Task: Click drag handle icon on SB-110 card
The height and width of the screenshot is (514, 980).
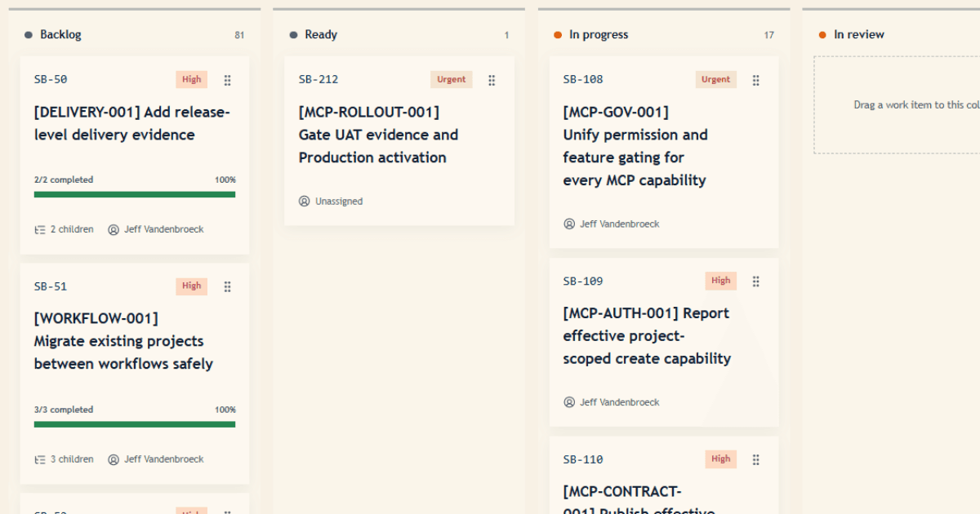Action: 756,460
